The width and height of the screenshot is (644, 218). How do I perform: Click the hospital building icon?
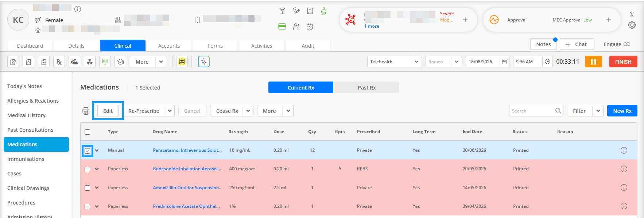click(x=310, y=11)
